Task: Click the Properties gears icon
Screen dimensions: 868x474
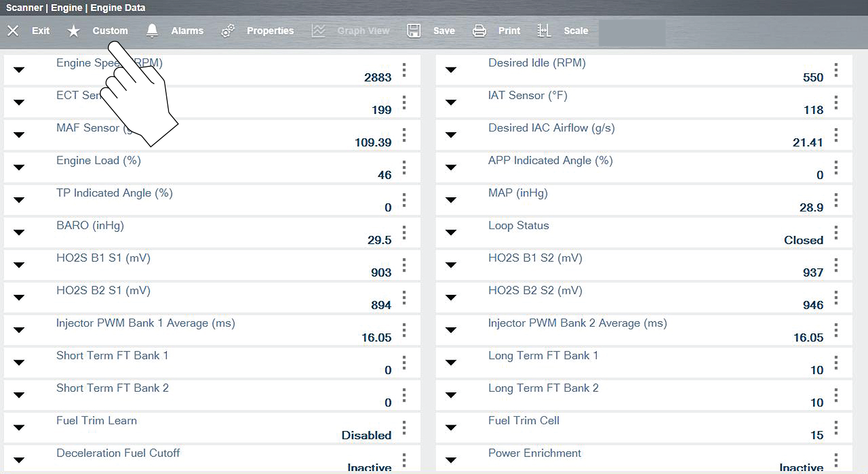Action: pos(227,31)
